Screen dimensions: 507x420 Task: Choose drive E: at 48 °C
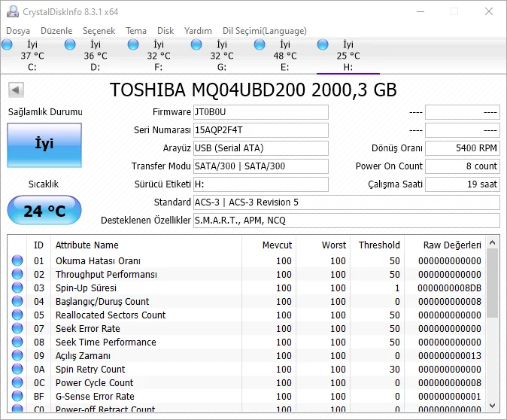[x=285, y=56]
